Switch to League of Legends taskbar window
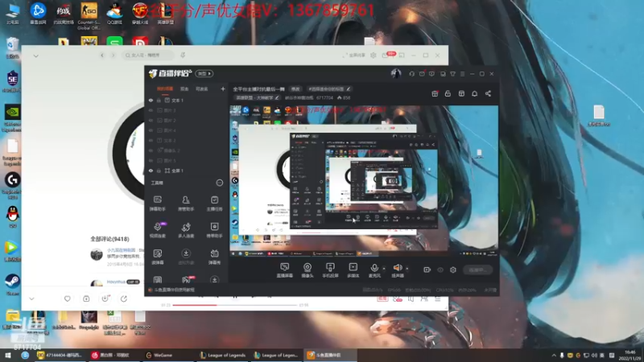Viewport: 644px width, 362px height. (x=223, y=355)
